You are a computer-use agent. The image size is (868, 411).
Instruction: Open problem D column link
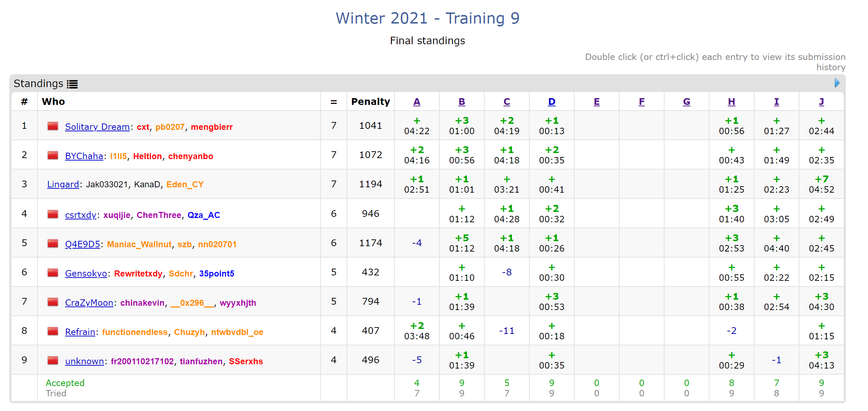(x=551, y=102)
